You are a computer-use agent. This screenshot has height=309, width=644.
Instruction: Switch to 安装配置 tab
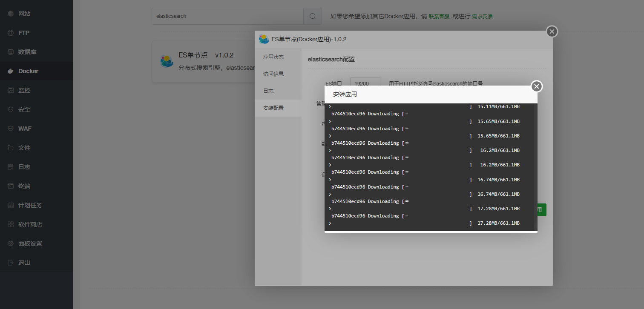(x=278, y=108)
